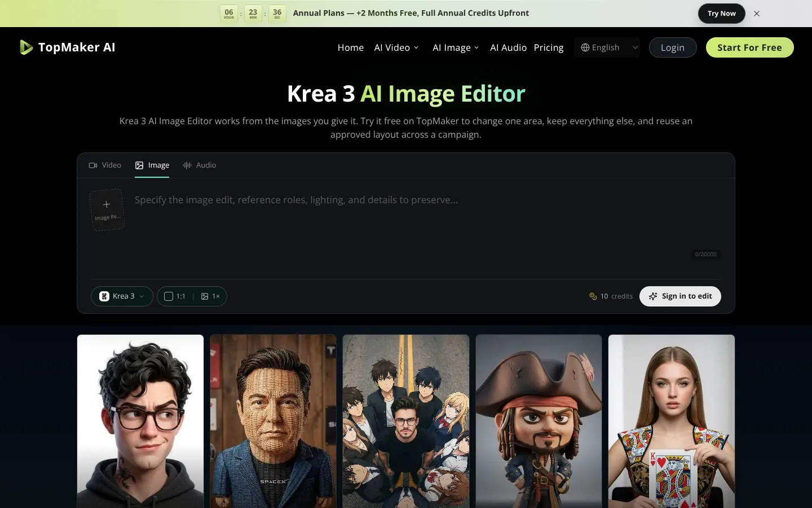Open the cartoon man with glasses thumbnail

tap(140, 421)
